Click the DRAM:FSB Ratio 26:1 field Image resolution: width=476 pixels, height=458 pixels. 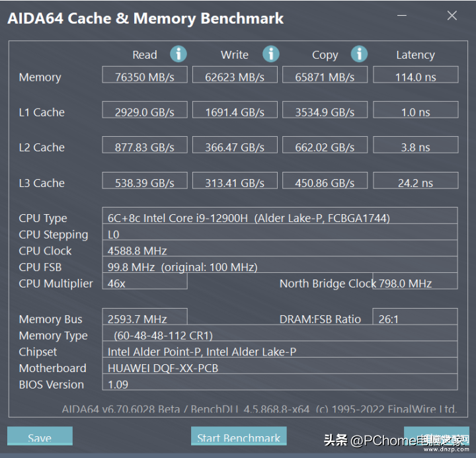[415, 317]
